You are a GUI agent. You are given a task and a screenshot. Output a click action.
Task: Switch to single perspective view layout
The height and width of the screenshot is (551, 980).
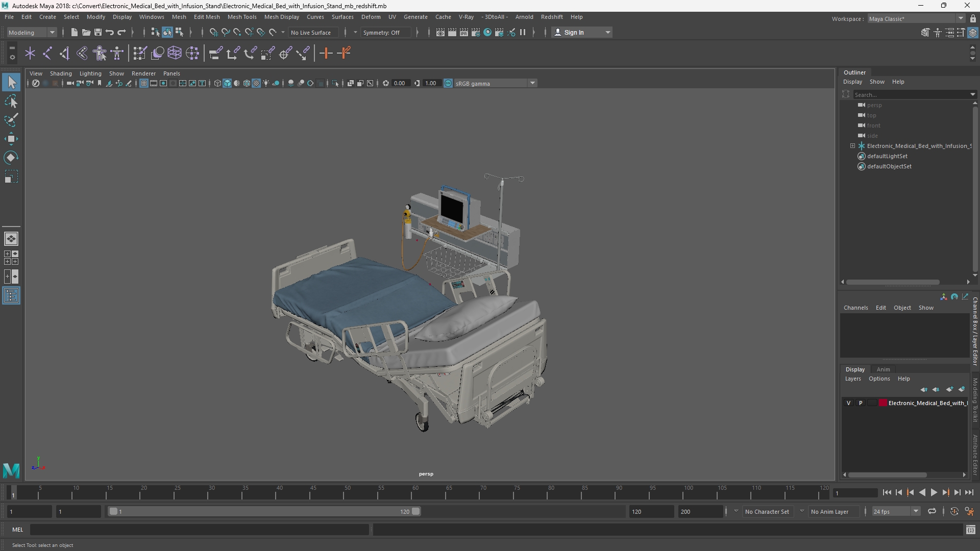11,239
